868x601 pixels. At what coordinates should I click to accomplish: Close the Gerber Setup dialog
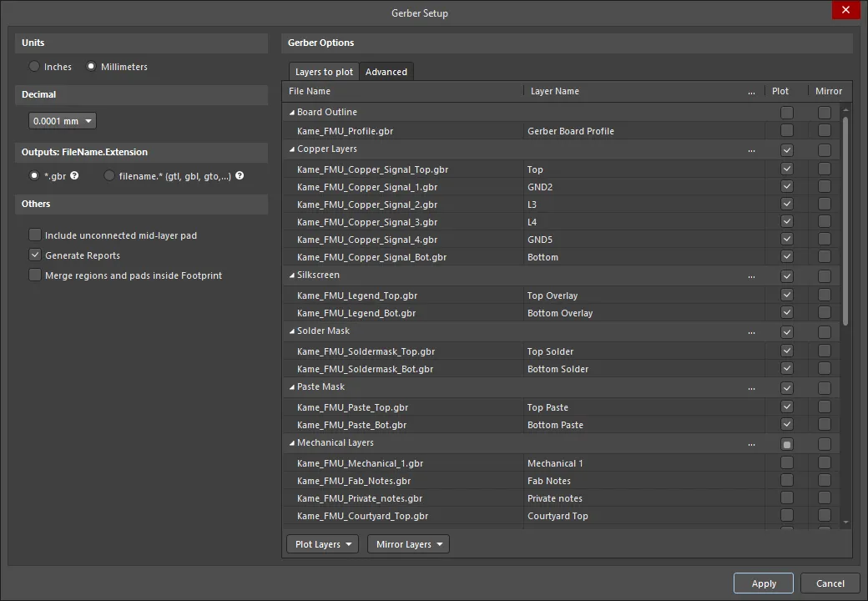[x=845, y=9]
